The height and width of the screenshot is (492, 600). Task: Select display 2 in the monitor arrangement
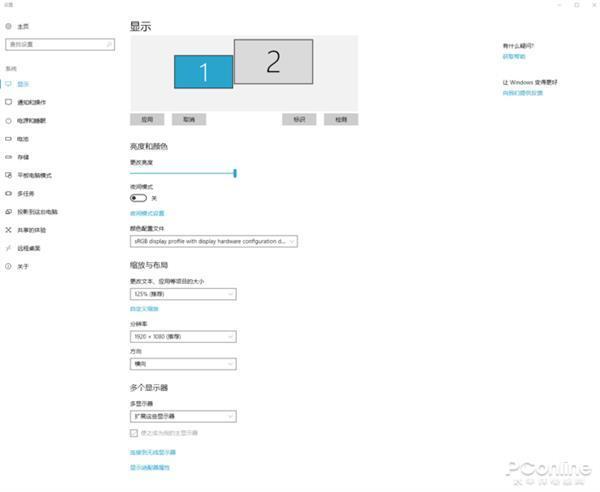point(273,62)
